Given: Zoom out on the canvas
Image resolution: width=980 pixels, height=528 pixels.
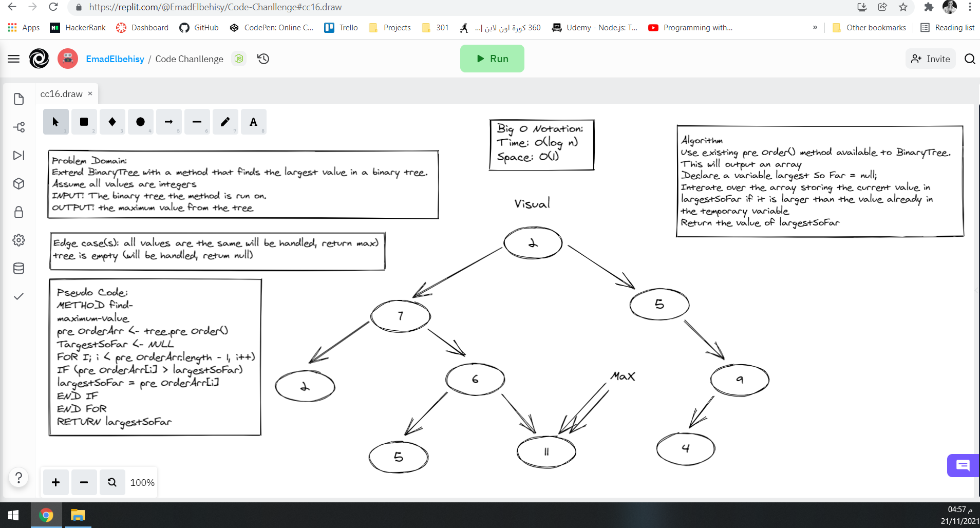Looking at the screenshot, I should click(84, 482).
